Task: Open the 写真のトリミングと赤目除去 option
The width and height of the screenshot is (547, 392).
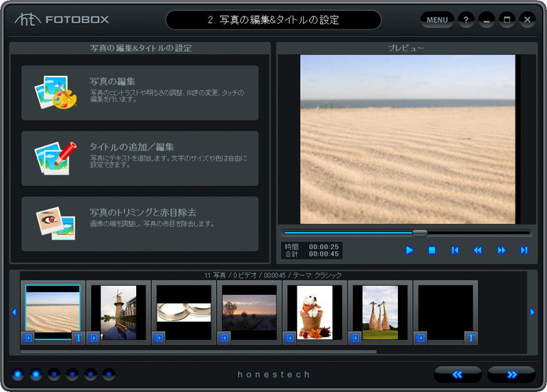Action: point(140,224)
